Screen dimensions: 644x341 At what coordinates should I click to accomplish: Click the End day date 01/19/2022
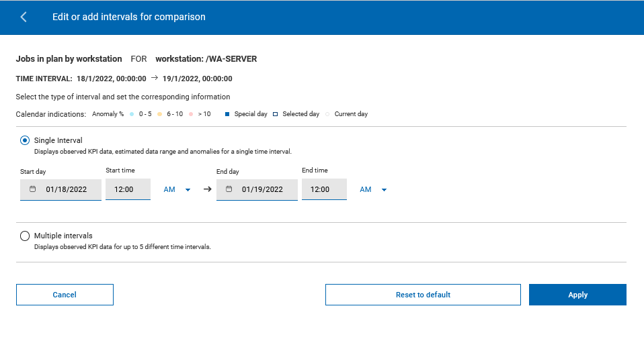262,189
